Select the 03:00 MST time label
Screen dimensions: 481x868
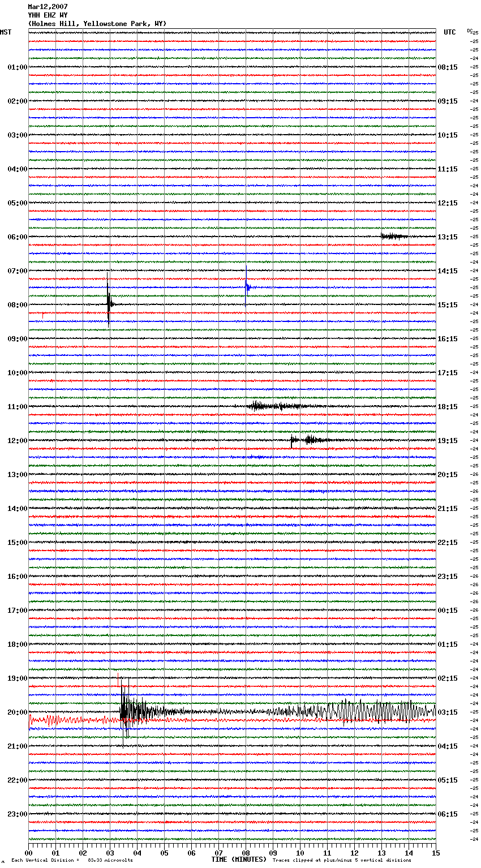click(x=17, y=135)
